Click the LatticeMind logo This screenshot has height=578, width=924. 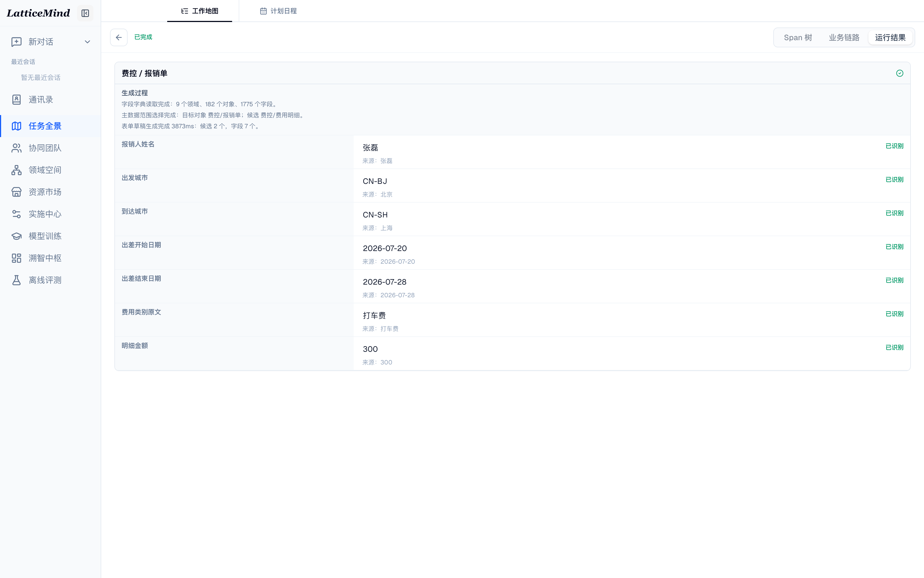[x=38, y=13]
